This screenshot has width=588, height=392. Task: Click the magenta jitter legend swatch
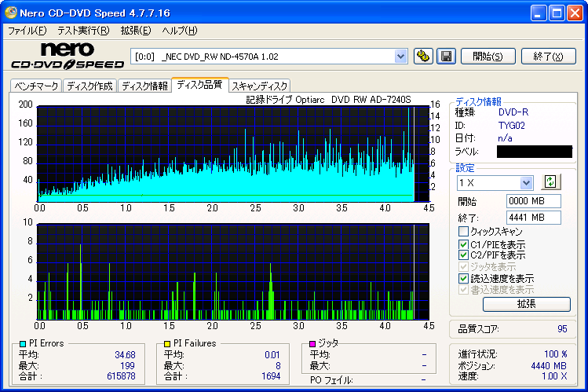coord(312,343)
